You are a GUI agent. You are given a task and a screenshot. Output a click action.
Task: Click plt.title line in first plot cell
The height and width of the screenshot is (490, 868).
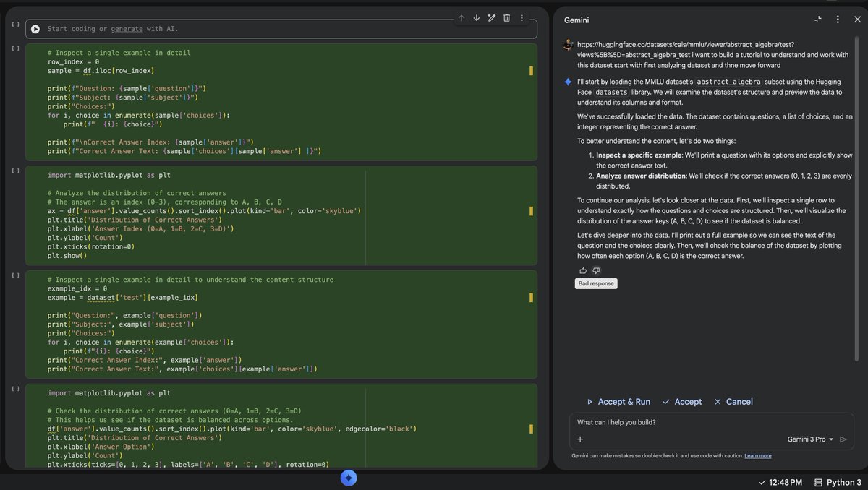[135, 220]
